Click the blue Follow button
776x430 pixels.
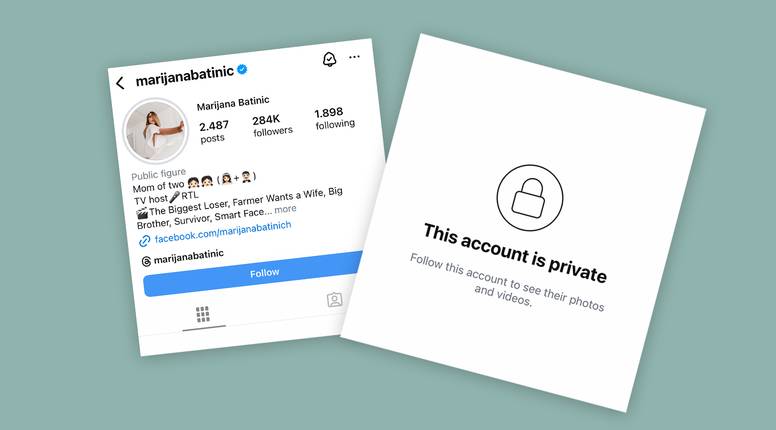pyautogui.click(x=253, y=274)
